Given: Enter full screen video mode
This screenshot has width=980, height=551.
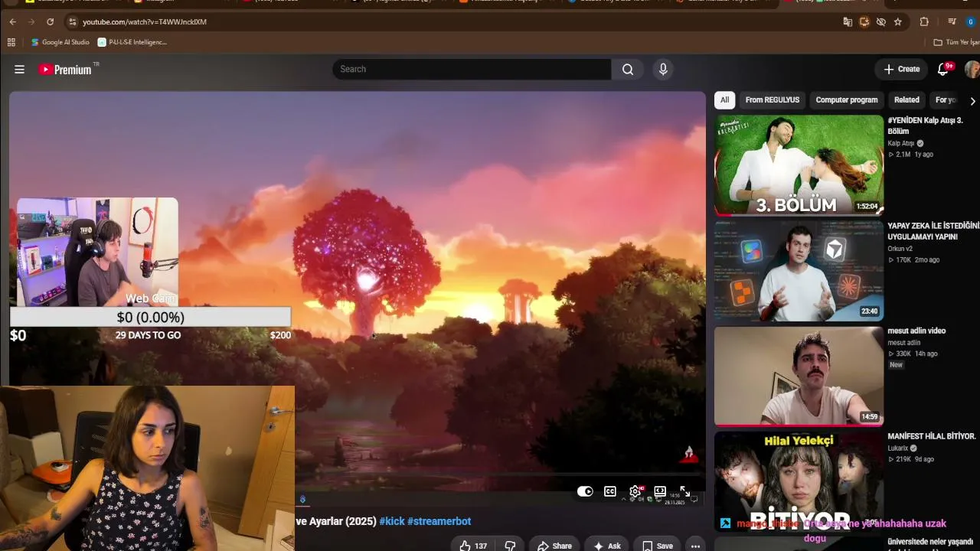Looking at the screenshot, I should 685,491.
